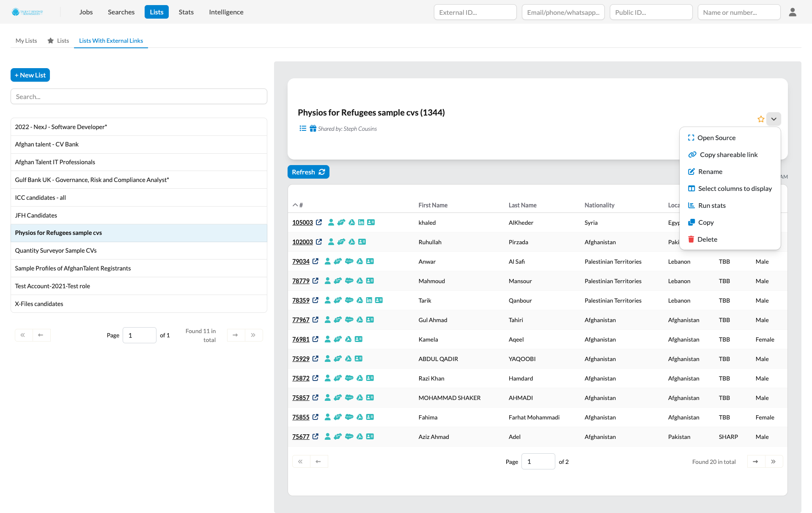Click external link icon beside 105003
812x513 pixels.
(x=319, y=222)
